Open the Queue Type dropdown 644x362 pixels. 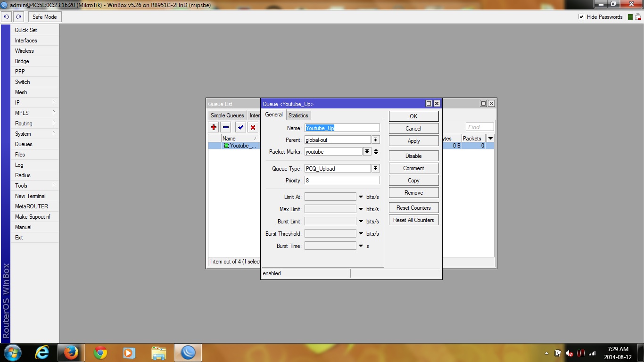(375, 169)
